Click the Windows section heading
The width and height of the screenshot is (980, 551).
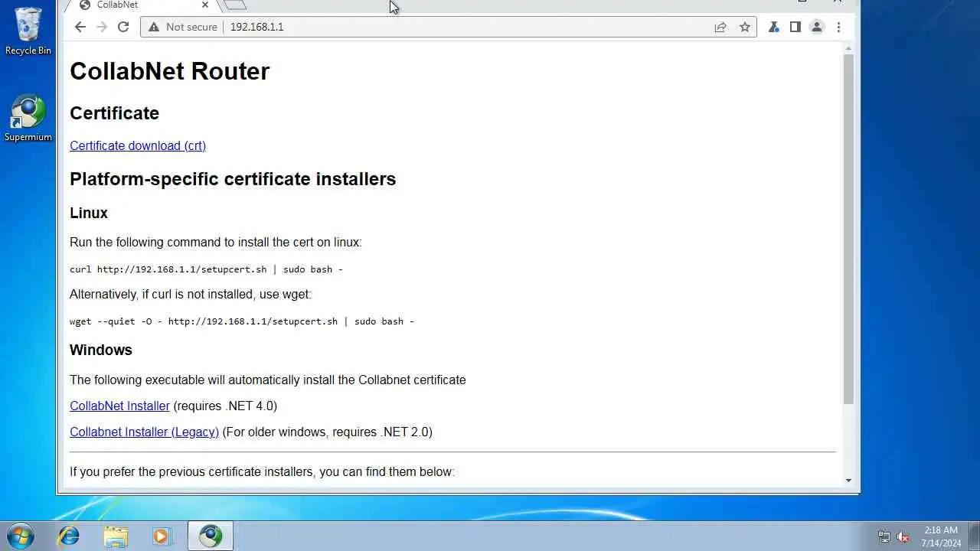pos(101,350)
